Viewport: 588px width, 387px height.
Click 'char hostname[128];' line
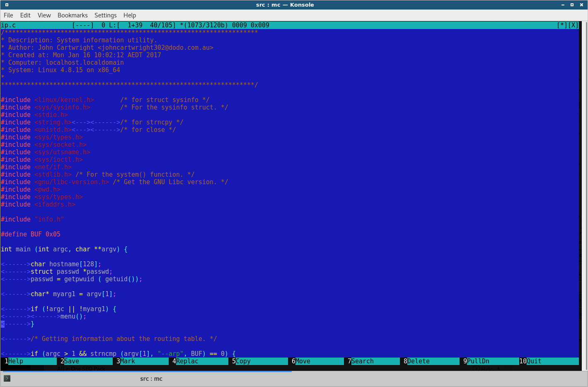[x=66, y=264]
